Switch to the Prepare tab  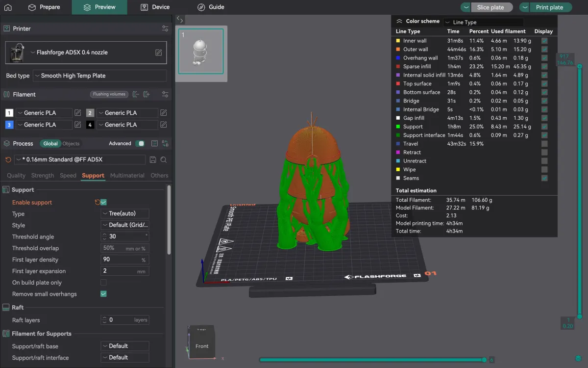click(x=44, y=7)
